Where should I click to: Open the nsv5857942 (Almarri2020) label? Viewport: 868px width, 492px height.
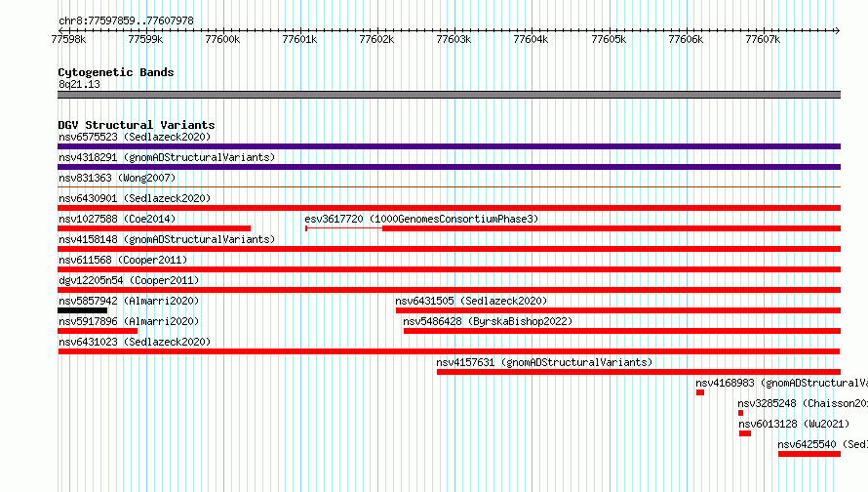point(129,301)
